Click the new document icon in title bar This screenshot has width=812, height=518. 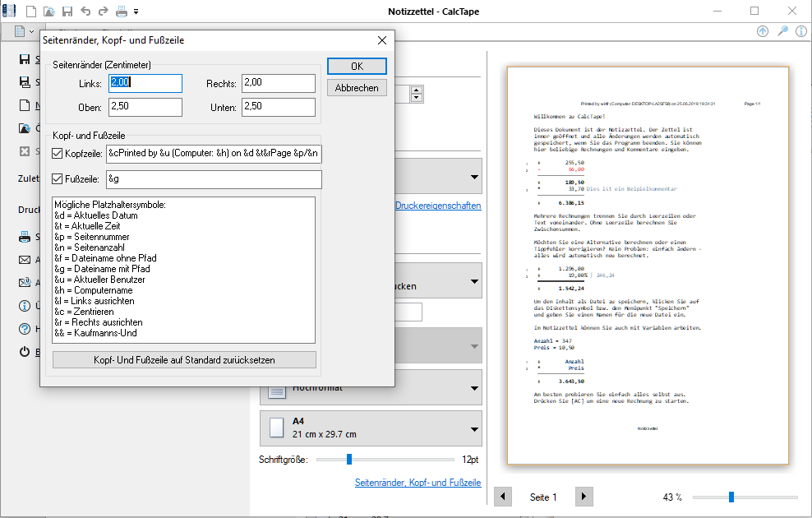coord(31,12)
